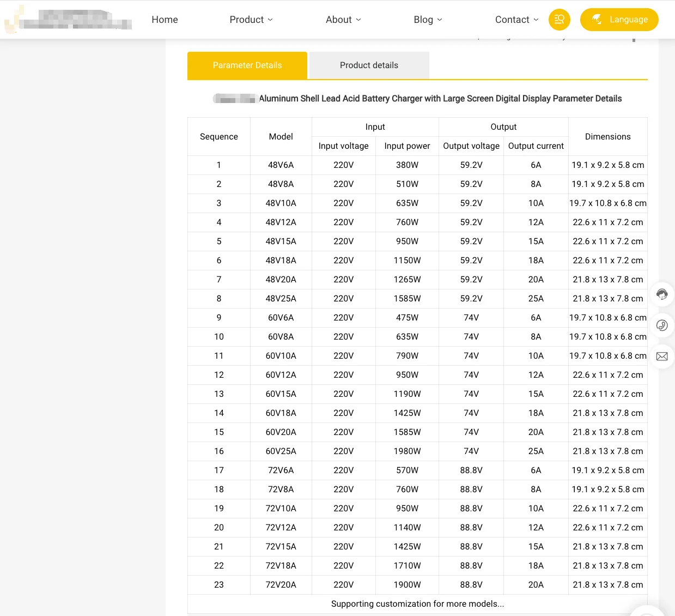Click the Input power column header
675x616 pixels.
pyautogui.click(x=407, y=146)
